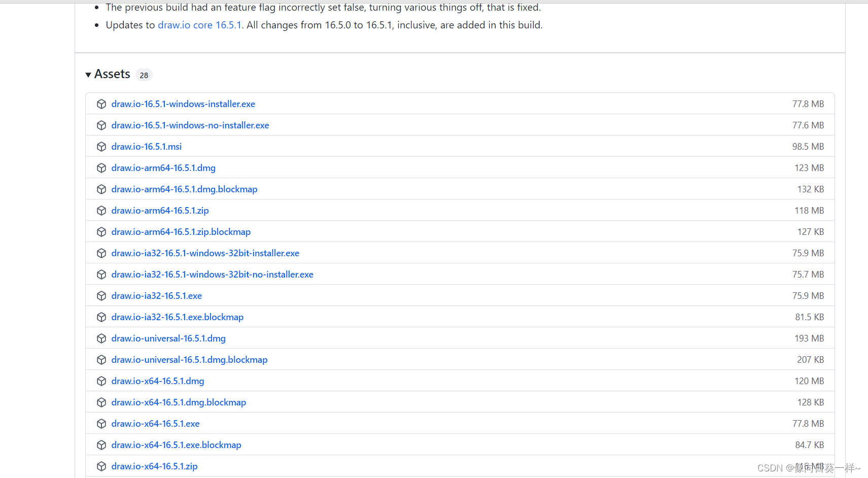Click package icon beside draw.io-x64-16.5.1.exe
868x478 pixels.
click(101, 424)
